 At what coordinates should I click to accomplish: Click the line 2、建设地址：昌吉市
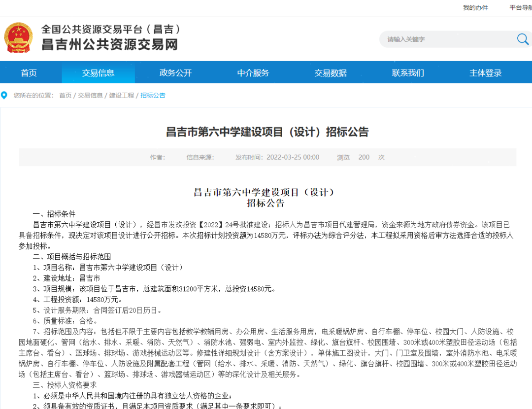66,278
